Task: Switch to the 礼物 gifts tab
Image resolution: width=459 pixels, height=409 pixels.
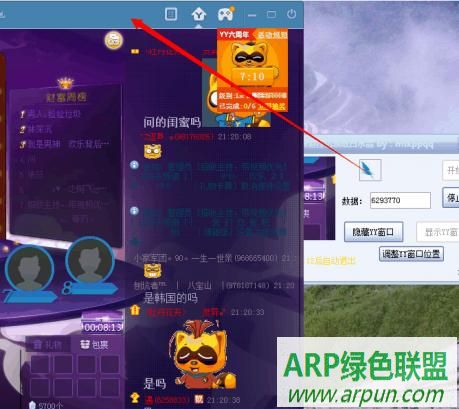Action: click(49, 344)
